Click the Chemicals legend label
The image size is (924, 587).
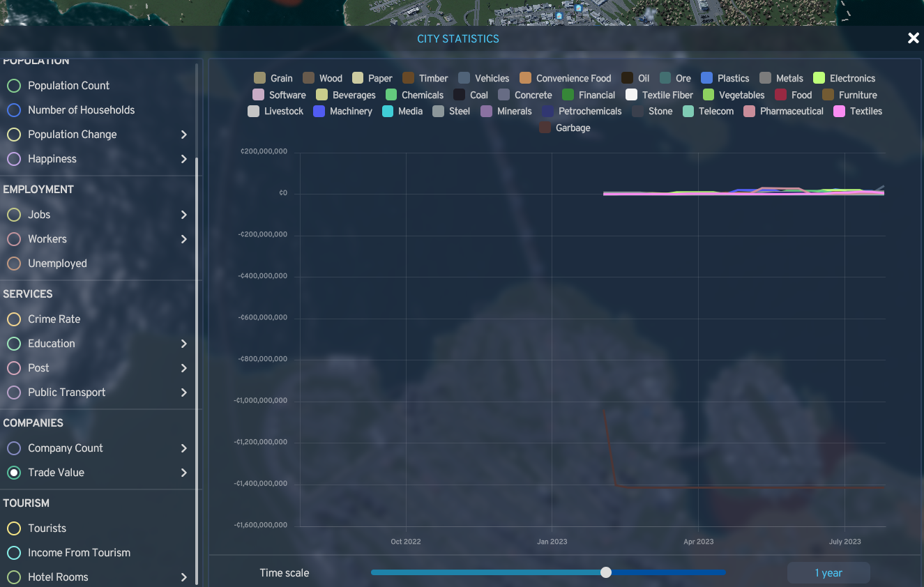pos(423,95)
